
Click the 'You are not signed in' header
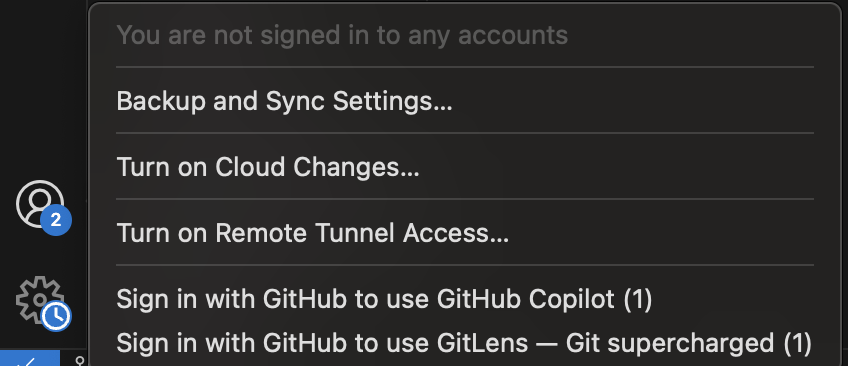click(342, 35)
